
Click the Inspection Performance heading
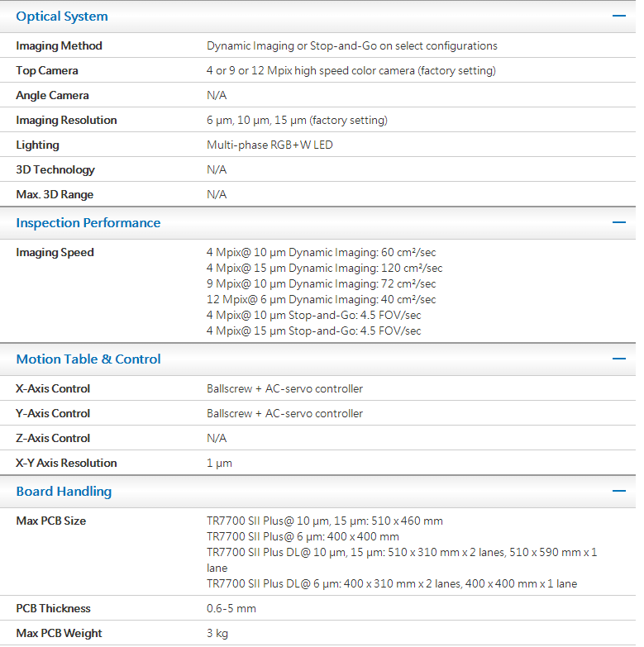[88, 223]
